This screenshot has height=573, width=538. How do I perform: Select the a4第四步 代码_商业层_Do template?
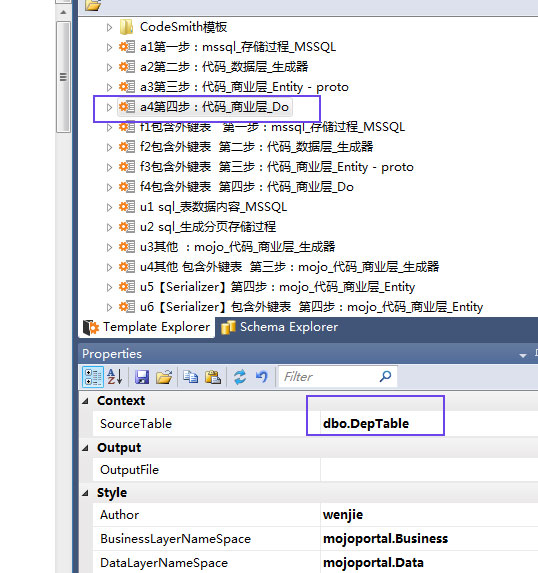tap(214, 107)
